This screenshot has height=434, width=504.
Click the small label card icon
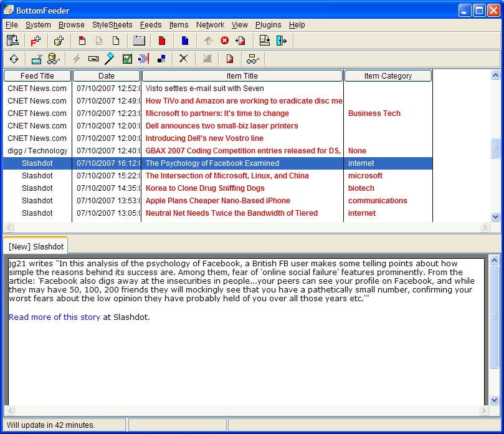point(93,59)
